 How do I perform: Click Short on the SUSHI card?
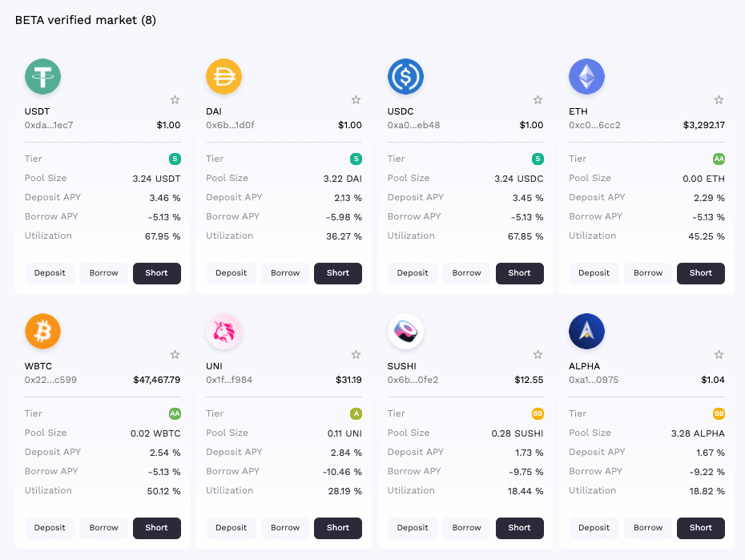(x=519, y=528)
